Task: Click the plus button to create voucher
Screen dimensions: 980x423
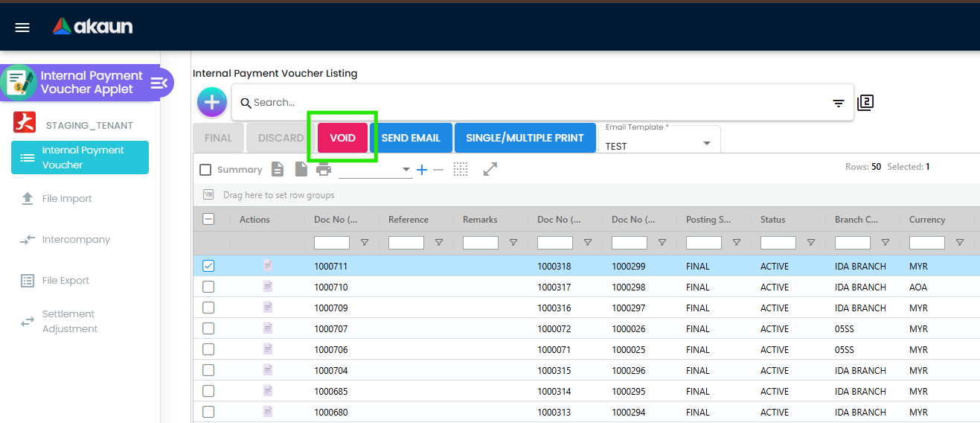Action: pyautogui.click(x=212, y=102)
